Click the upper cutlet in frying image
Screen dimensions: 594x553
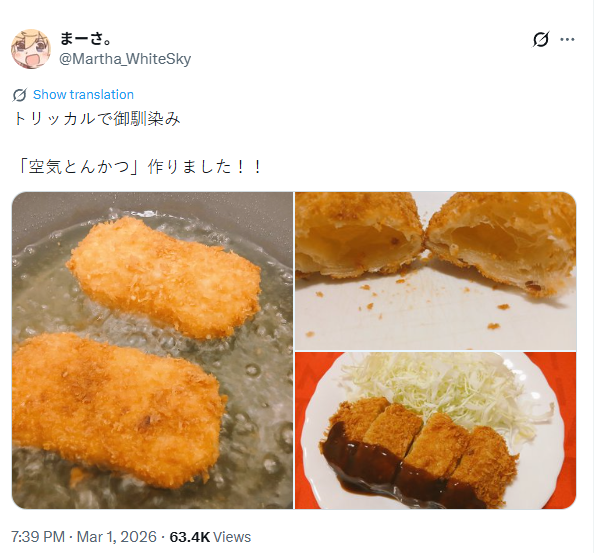[164, 277]
